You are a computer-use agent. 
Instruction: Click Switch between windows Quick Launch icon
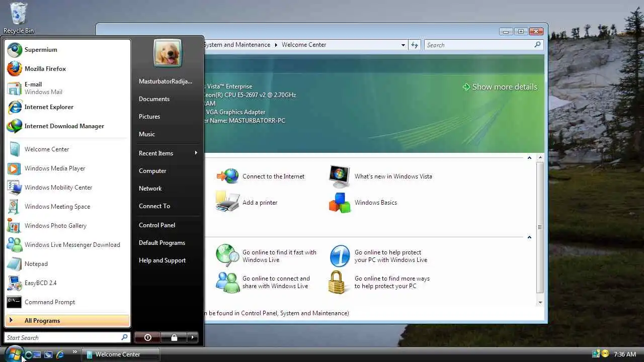[x=48, y=354]
